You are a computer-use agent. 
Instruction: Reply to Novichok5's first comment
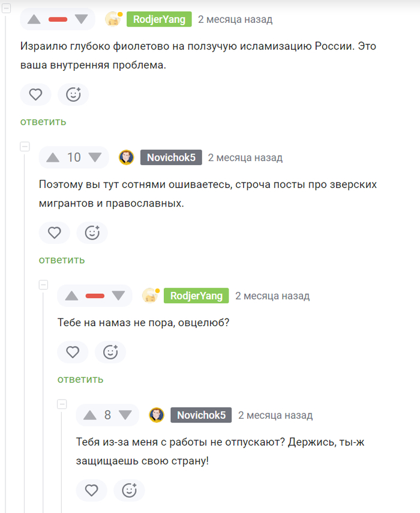(x=62, y=260)
